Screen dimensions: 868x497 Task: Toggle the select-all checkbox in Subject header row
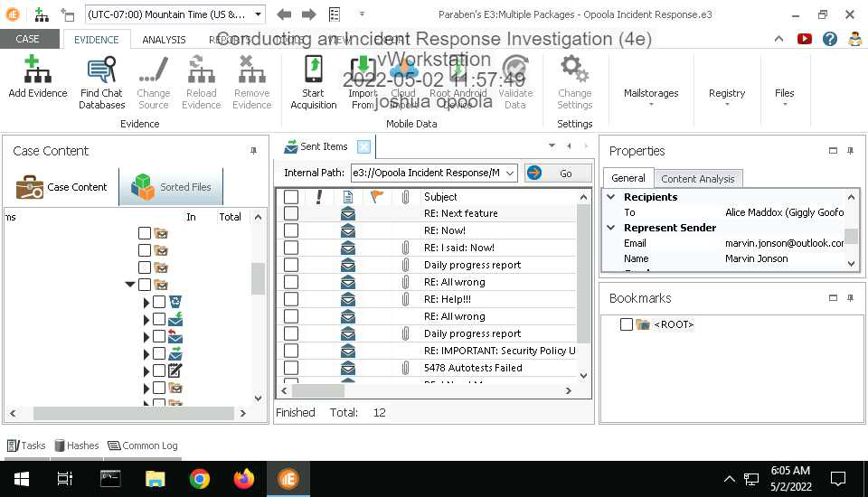pyautogui.click(x=291, y=196)
